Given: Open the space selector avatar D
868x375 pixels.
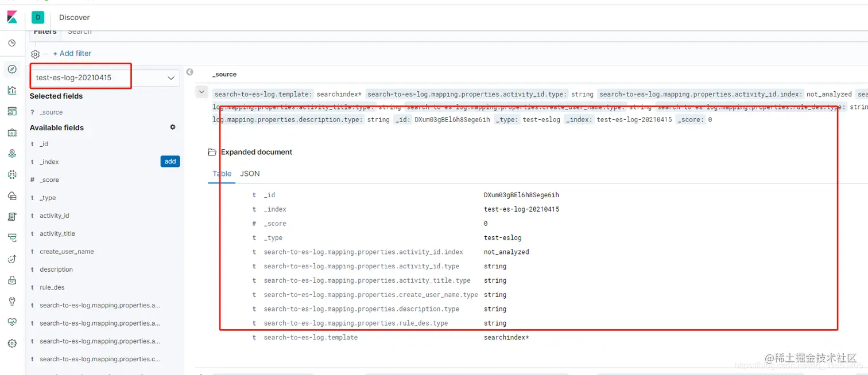Looking at the screenshot, I should point(38,17).
